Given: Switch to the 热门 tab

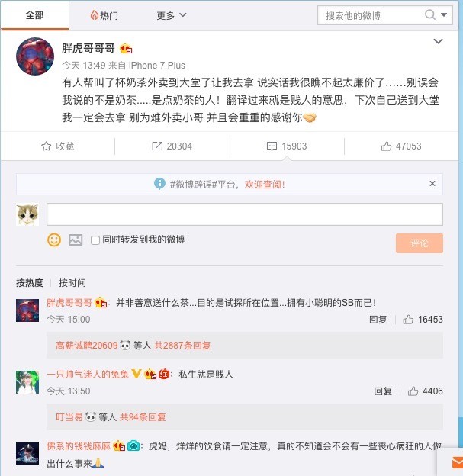Looking at the screenshot, I should click(x=104, y=15).
